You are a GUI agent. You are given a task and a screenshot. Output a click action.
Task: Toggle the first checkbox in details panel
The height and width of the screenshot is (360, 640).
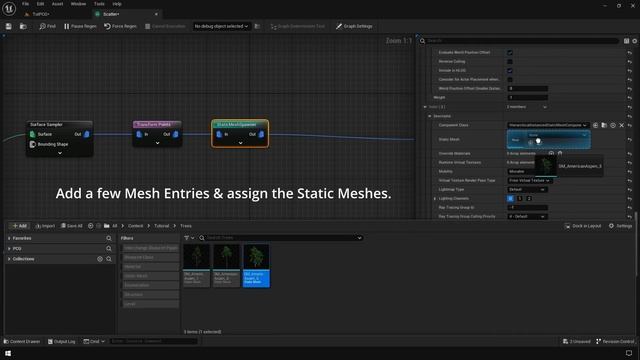(510, 53)
